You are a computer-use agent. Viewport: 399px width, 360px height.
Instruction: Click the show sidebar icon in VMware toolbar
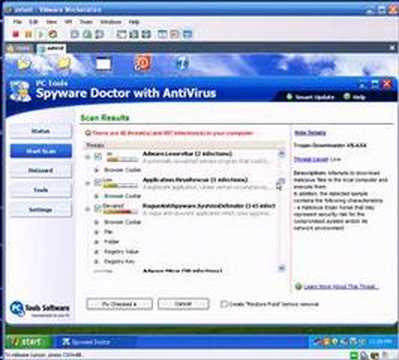[x=121, y=34]
